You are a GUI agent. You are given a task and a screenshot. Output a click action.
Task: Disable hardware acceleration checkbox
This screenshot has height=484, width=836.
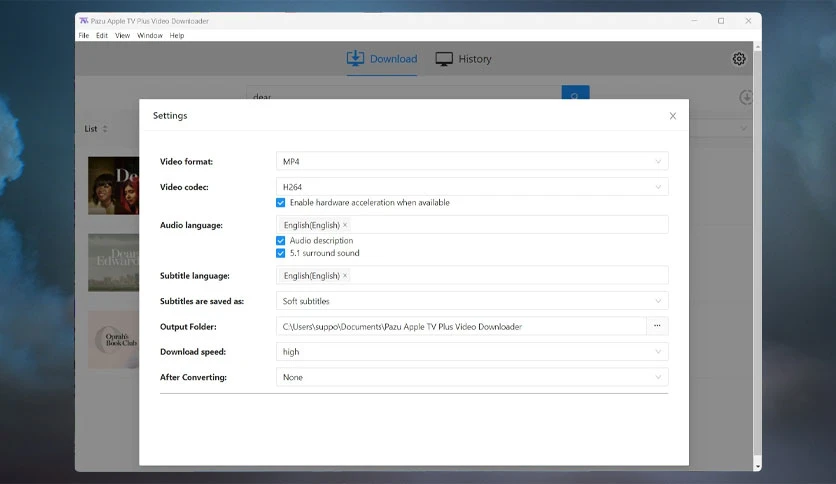[x=280, y=203]
